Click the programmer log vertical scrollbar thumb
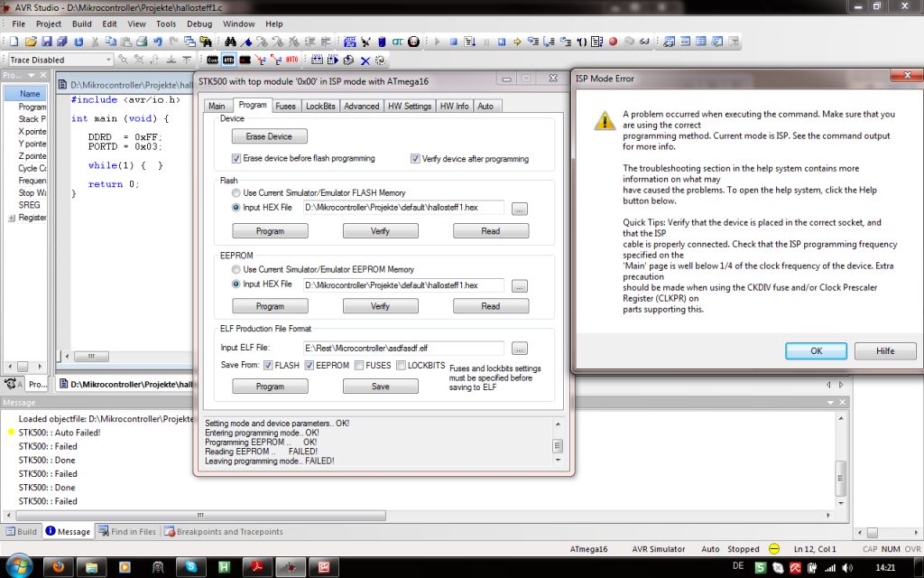This screenshot has height=578, width=924. (558, 446)
